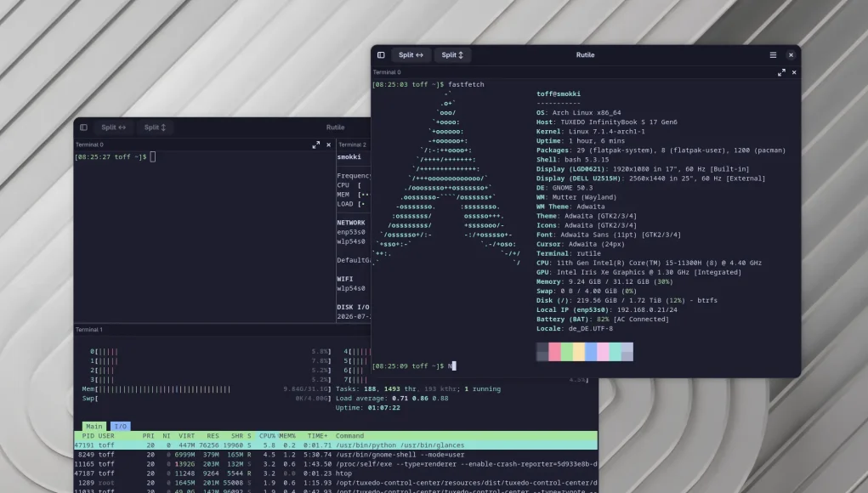Toggle sidebar icon in front Rutile window
Image resolution: width=868 pixels, height=493 pixels.
[x=381, y=54]
